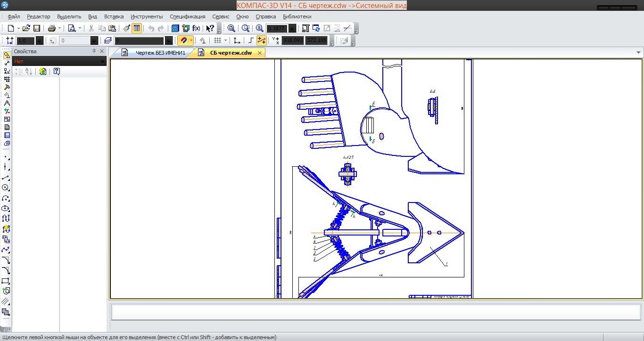
Task: Select the Ellipse tool
Action: point(6,208)
